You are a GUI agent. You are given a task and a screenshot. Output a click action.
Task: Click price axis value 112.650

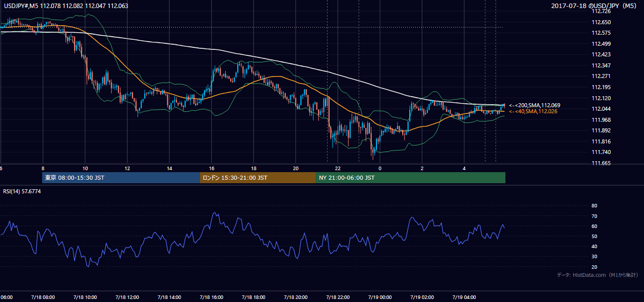[601, 22]
